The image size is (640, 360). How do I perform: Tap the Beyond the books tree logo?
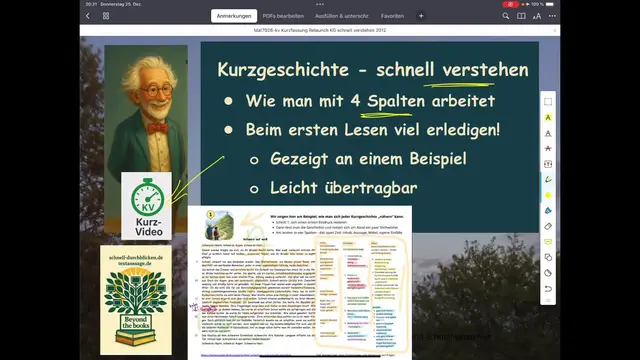pos(136,300)
